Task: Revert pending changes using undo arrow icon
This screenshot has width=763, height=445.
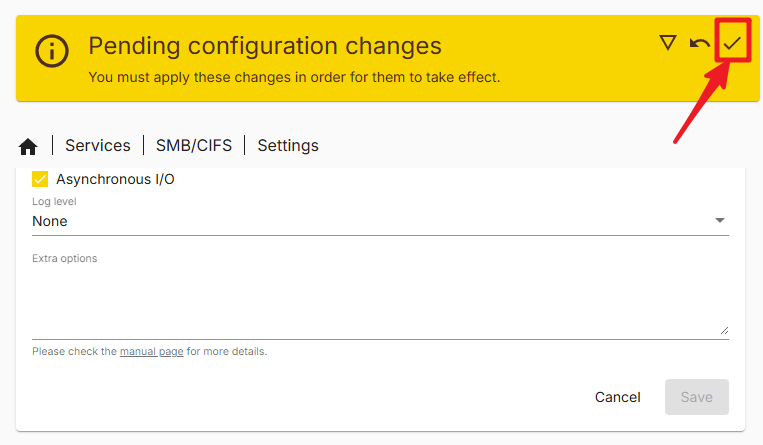Action: [x=700, y=43]
